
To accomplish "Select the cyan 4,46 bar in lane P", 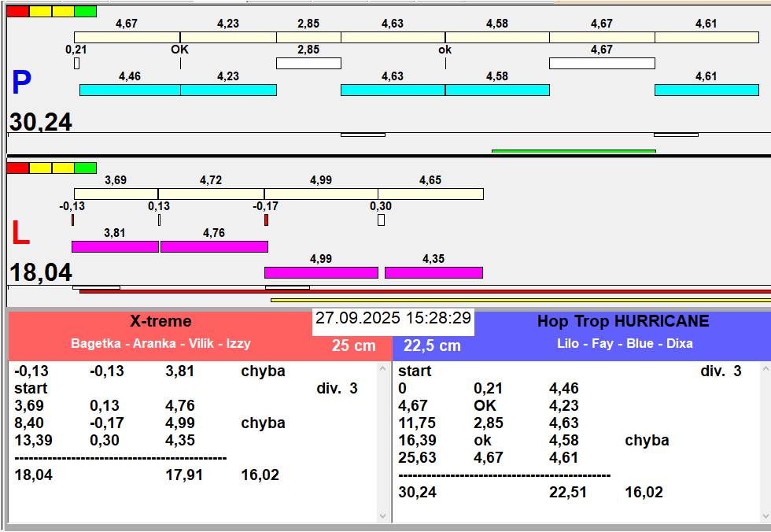I will [130, 90].
